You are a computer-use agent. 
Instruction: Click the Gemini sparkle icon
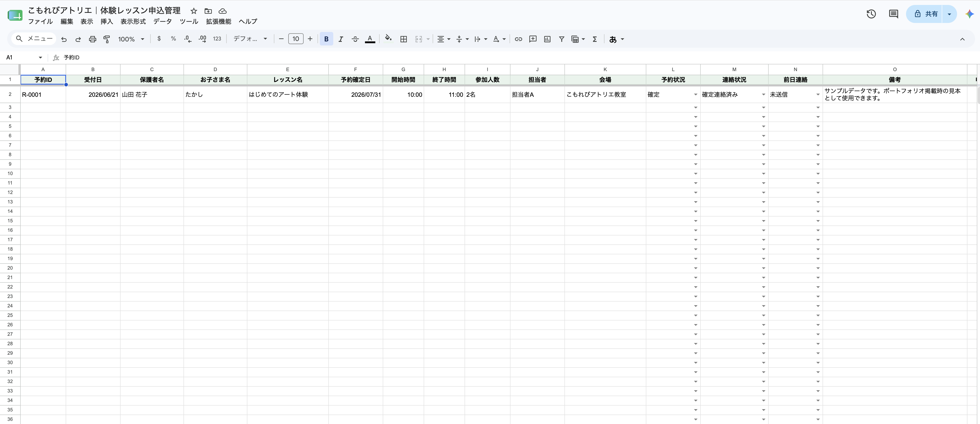[969, 14]
